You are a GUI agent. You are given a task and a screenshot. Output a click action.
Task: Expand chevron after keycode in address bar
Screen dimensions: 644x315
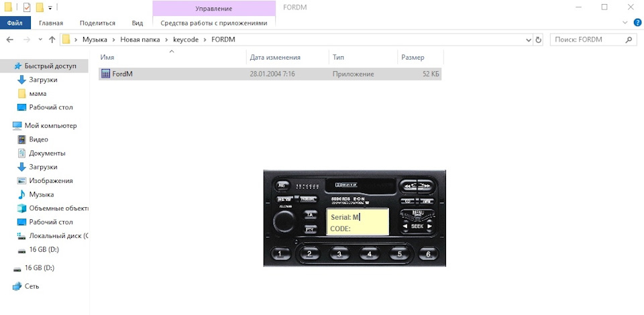[x=205, y=40]
